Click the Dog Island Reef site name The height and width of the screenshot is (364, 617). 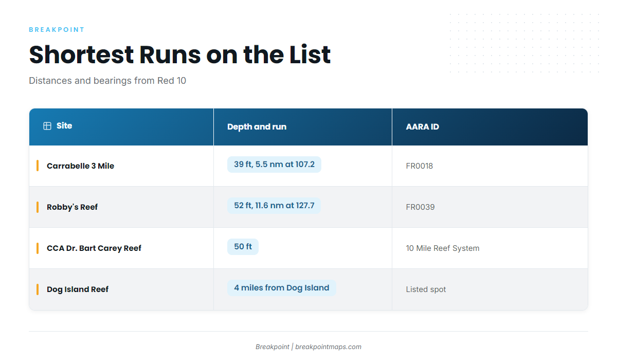tap(78, 289)
